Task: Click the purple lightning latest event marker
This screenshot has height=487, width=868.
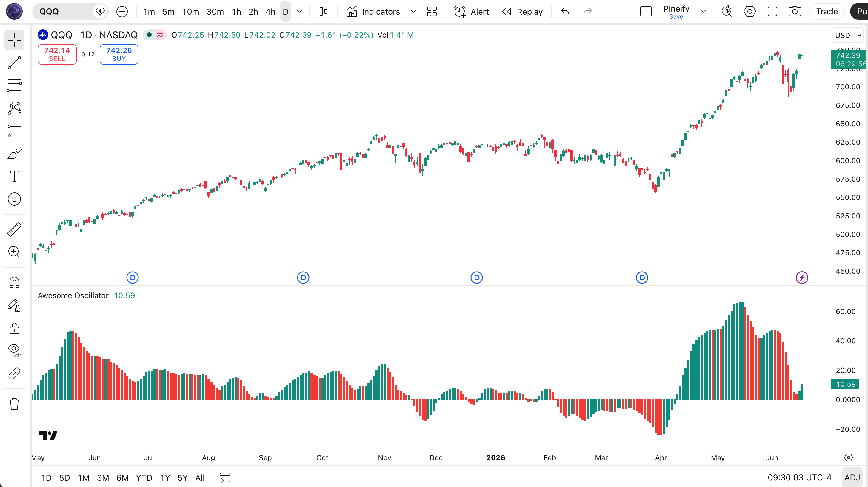Action: coord(802,278)
